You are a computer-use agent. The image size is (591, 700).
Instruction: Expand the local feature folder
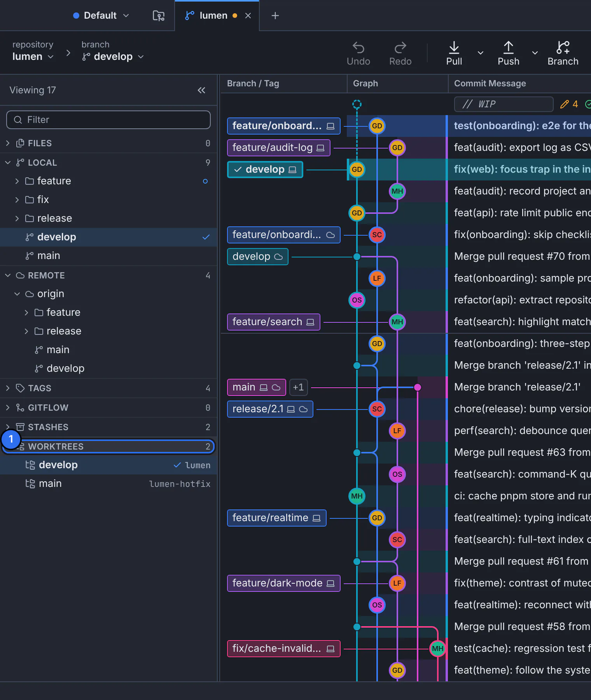17,181
